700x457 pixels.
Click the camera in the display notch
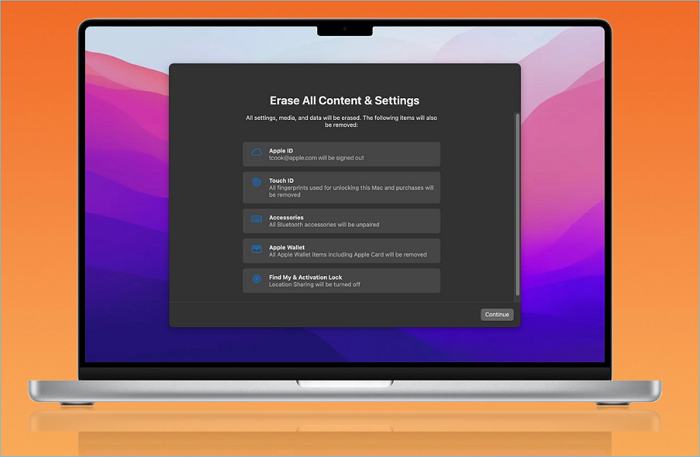click(x=345, y=30)
